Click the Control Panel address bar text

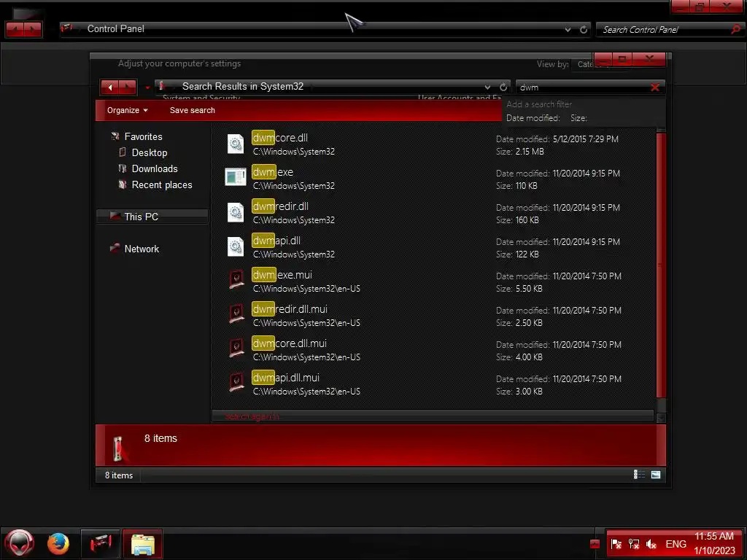coord(116,29)
